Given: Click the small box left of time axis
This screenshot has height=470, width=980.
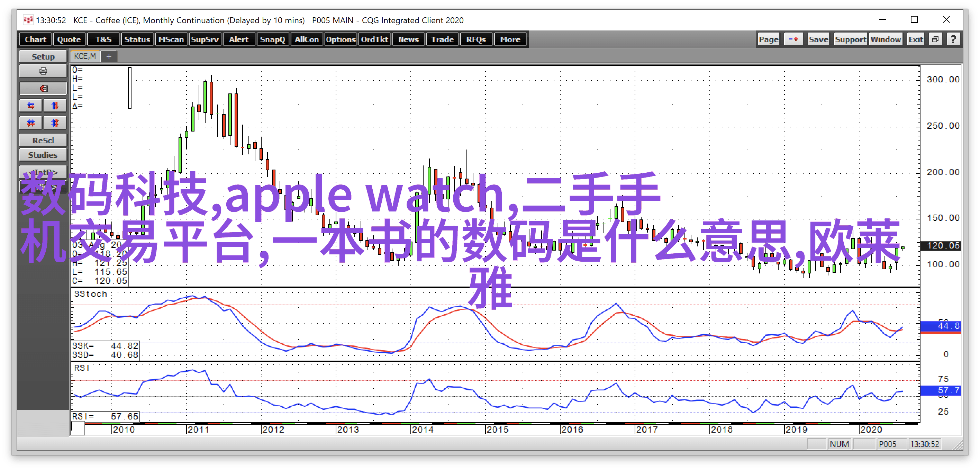Looking at the screenshot, I should point(78,429).
